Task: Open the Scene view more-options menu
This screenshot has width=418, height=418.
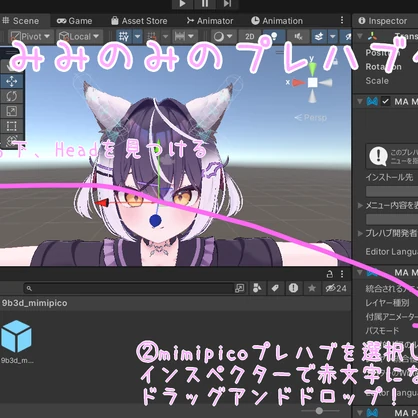Action: 342,20
